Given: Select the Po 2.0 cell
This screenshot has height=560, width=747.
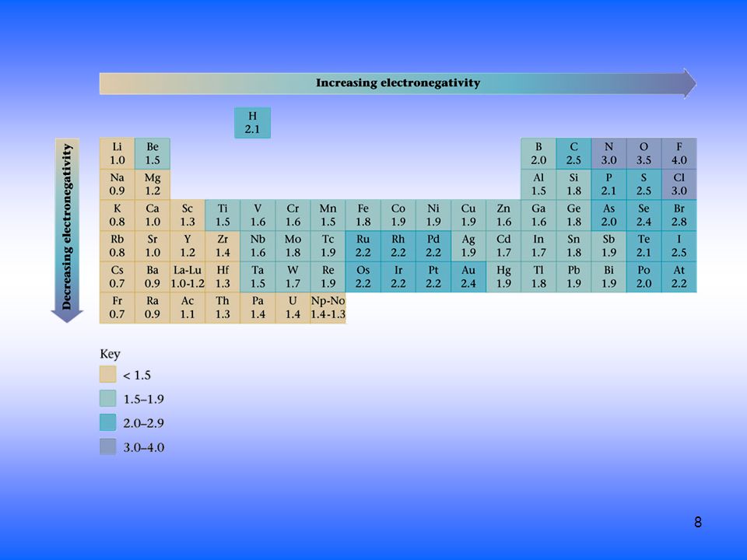Looking at the screenshot, I should [x=644, y=277].
